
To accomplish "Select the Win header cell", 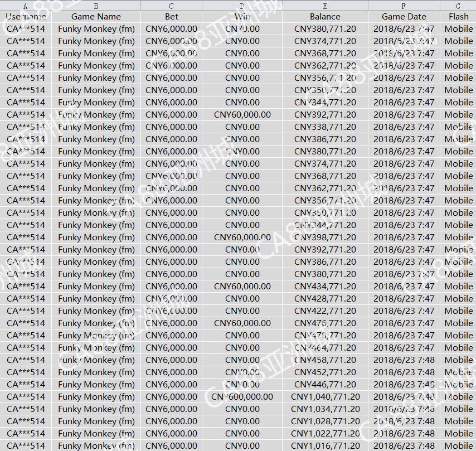I will click(242, 16).
